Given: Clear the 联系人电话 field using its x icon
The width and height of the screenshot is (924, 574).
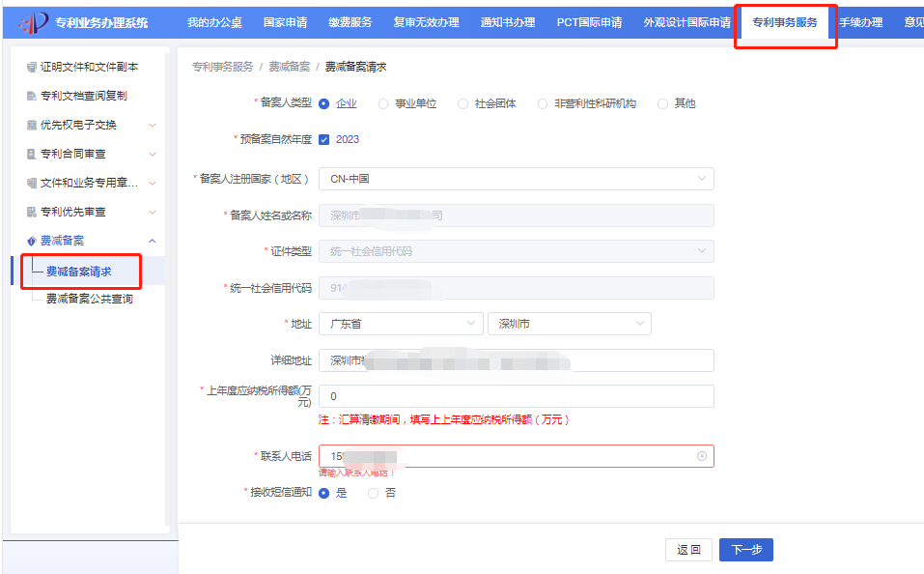Looking at the screenshot, I should point(702,456).
